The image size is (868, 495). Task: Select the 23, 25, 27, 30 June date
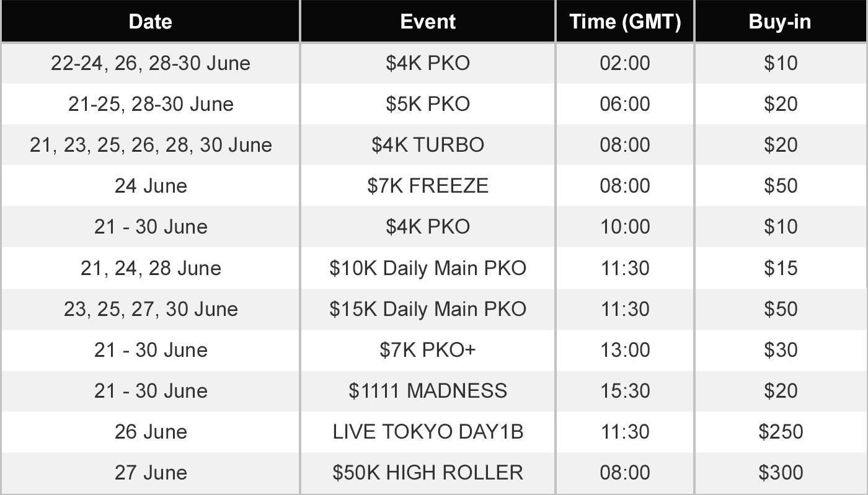151,309
